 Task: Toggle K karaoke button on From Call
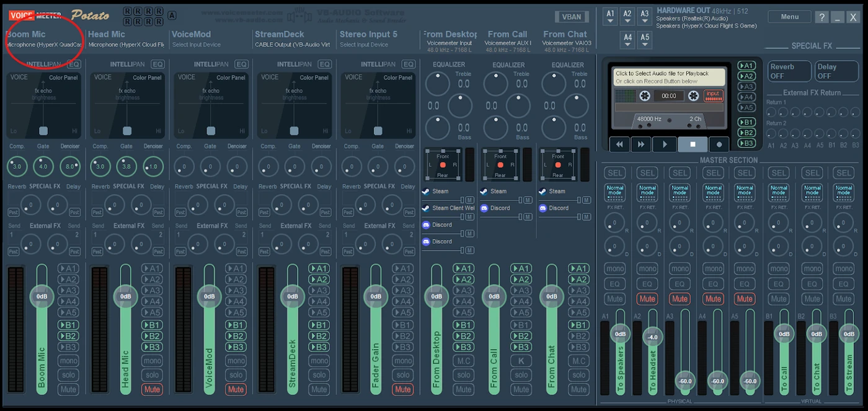pos(521,361)
